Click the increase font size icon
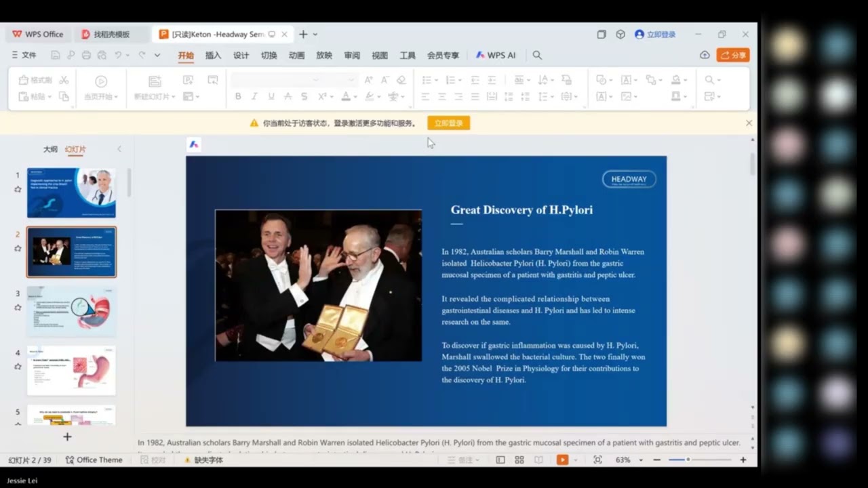Viewport: 868px width, 488px height. pyautogui.click(x=369, y=80)
